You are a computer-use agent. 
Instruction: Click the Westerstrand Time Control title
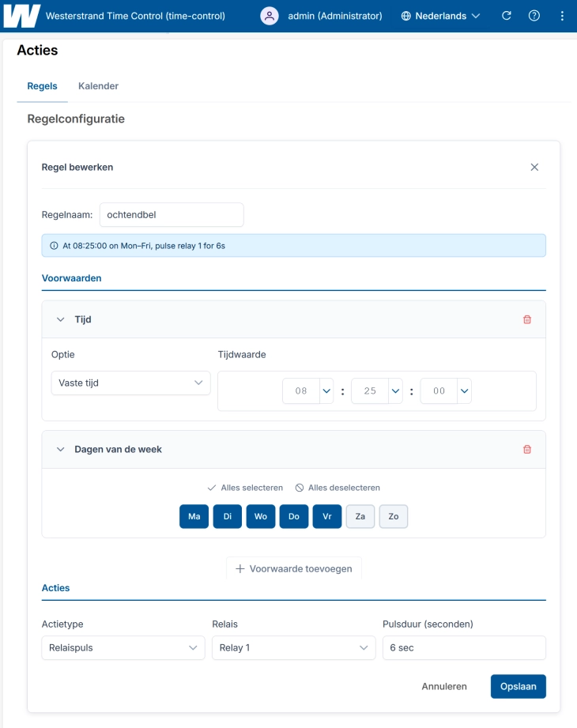click(135, 16)
